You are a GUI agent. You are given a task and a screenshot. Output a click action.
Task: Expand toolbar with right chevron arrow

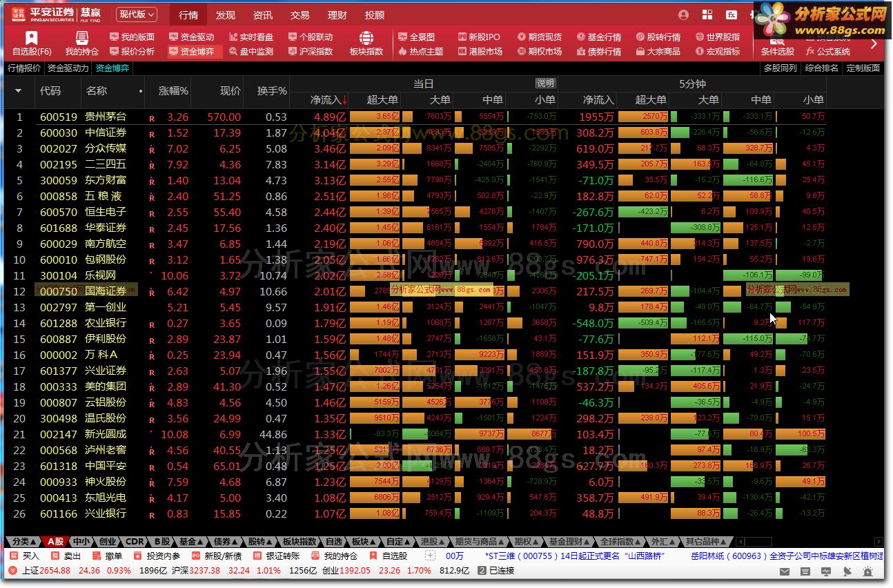tap(874, 44)
